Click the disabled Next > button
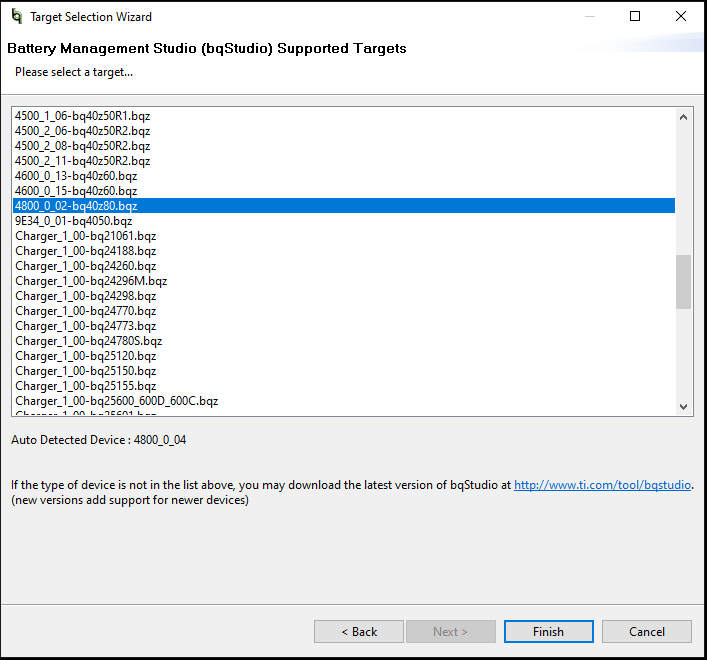The image size is (707, 660). [x=450, y=632]
